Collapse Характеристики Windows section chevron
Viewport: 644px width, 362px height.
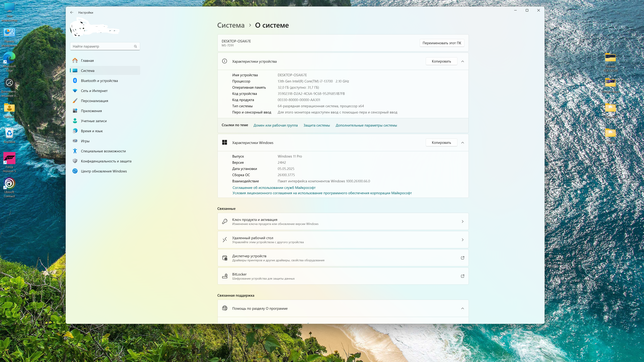coord(463,143)
